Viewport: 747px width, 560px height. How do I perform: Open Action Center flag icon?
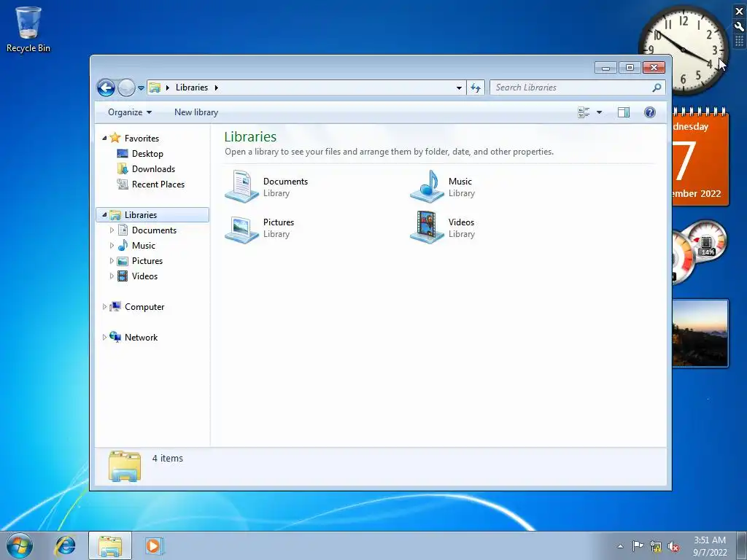638,546
